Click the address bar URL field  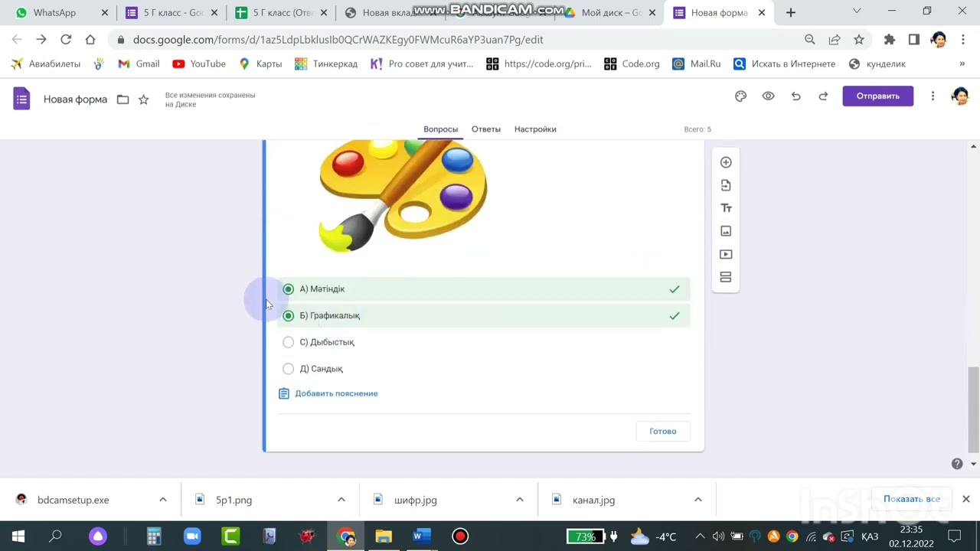[459, 40]
